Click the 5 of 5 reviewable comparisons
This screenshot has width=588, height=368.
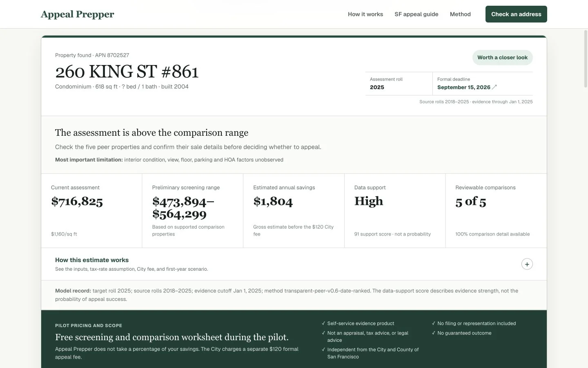click(x=471, y=201)
